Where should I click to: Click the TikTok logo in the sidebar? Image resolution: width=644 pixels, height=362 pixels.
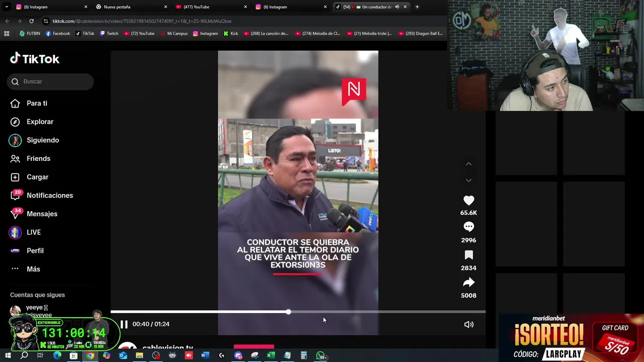pyautogui.click(x=35, y=59)
